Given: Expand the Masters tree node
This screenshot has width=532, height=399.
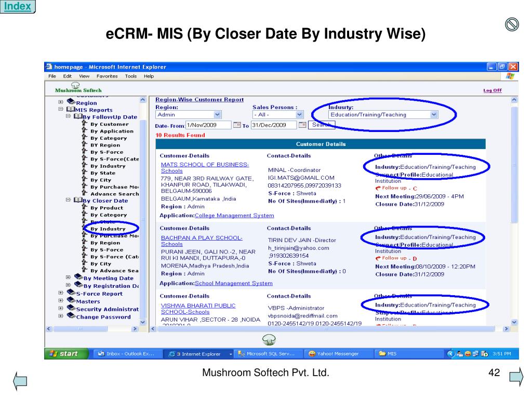Looking at the screenshot, I should tap(60, 301).
